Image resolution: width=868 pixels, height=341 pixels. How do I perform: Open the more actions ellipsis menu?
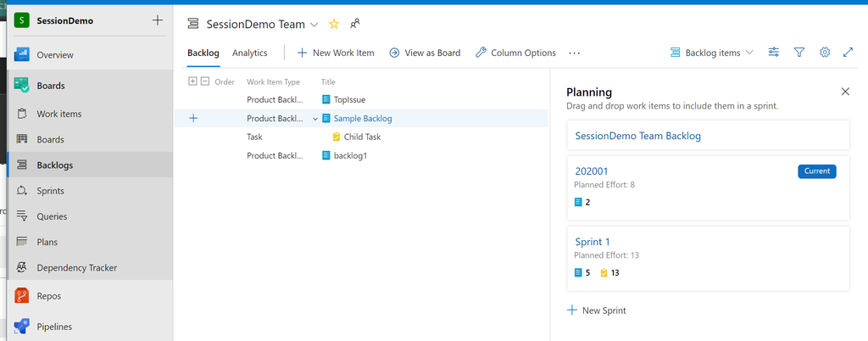coord(574,53)
